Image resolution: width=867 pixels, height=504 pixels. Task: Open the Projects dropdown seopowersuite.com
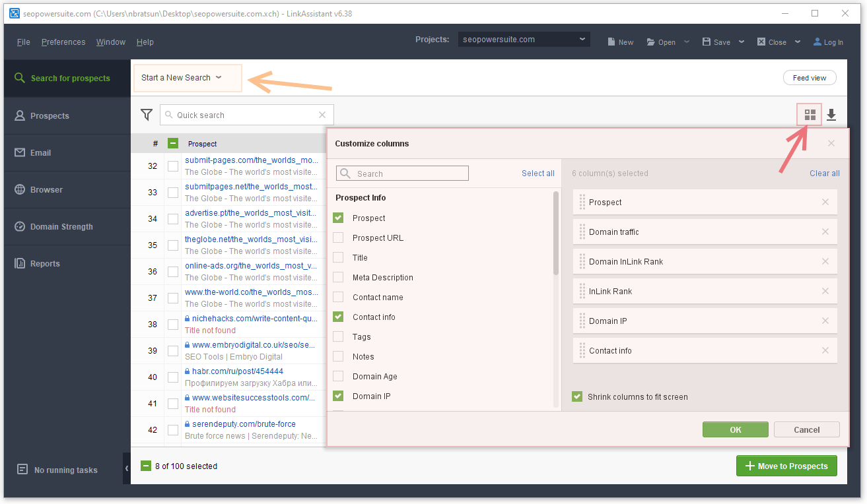[524, 40]
